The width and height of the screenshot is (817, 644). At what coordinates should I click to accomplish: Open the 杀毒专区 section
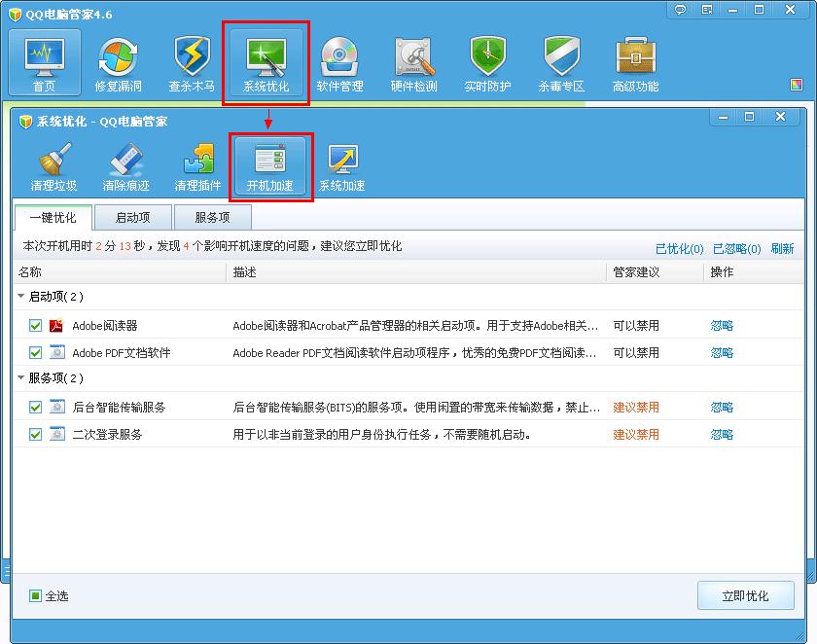point(561,61)
